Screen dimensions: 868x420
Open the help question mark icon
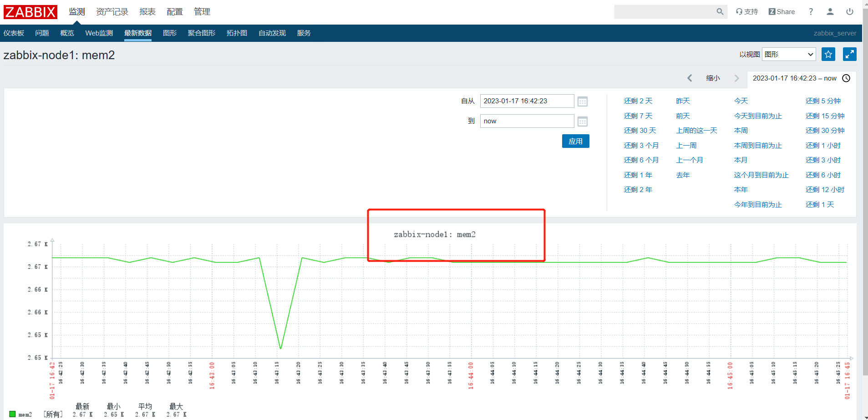tap(811, 12)
